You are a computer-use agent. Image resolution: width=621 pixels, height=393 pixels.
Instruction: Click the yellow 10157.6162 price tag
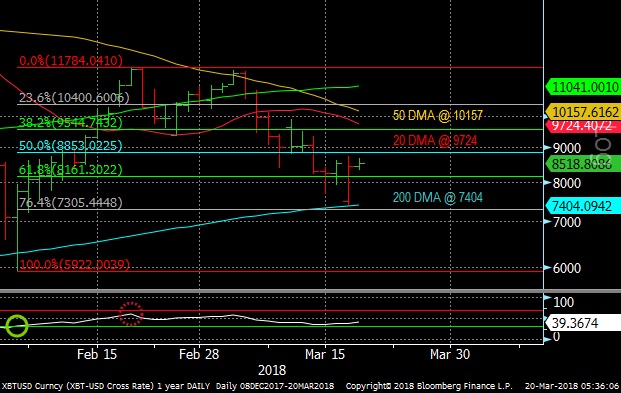(583, 112)
